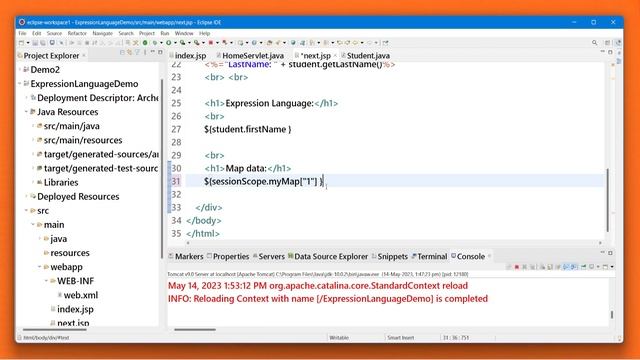Viewport: 640px width, 360px height.
Task: Collapse the Java Resources node
Action: click(x=27, y=112)
